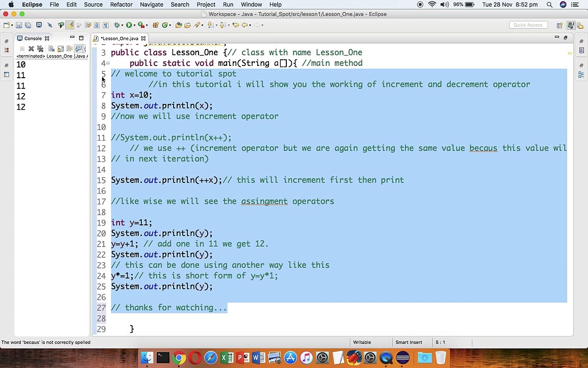Click Remove All Terminated Launches in Console
The width and height of the screenshot is (588, 368).
point(40,49)
